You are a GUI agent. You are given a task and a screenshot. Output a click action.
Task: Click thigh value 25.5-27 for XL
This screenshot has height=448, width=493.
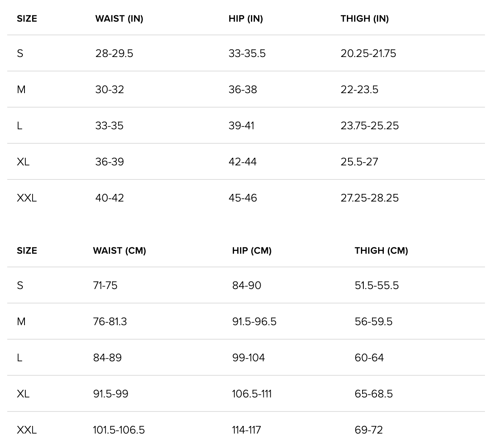(x=359, y=162)
